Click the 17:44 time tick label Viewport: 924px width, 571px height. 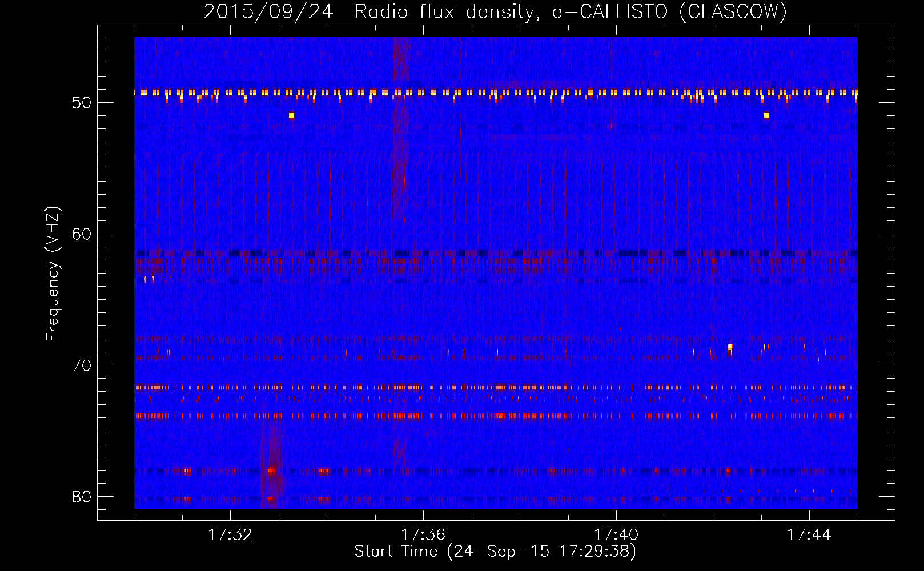(809, 535)
